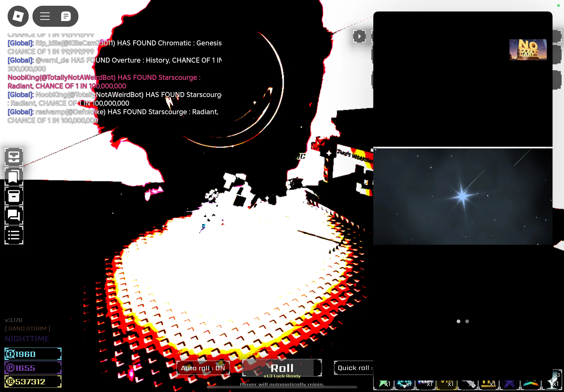Open the collection bookmark icon
This screenshot has width=564, height=392.
coord(14,177)
